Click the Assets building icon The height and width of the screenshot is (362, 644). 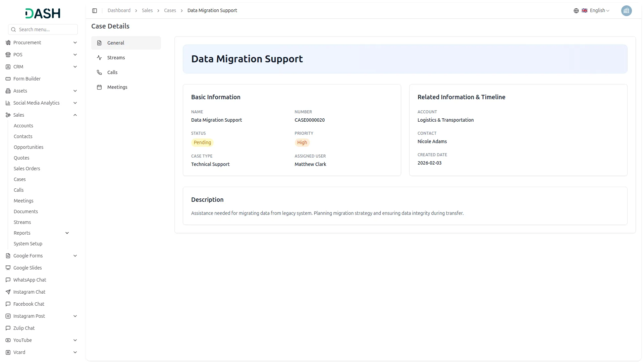[8, 91]
